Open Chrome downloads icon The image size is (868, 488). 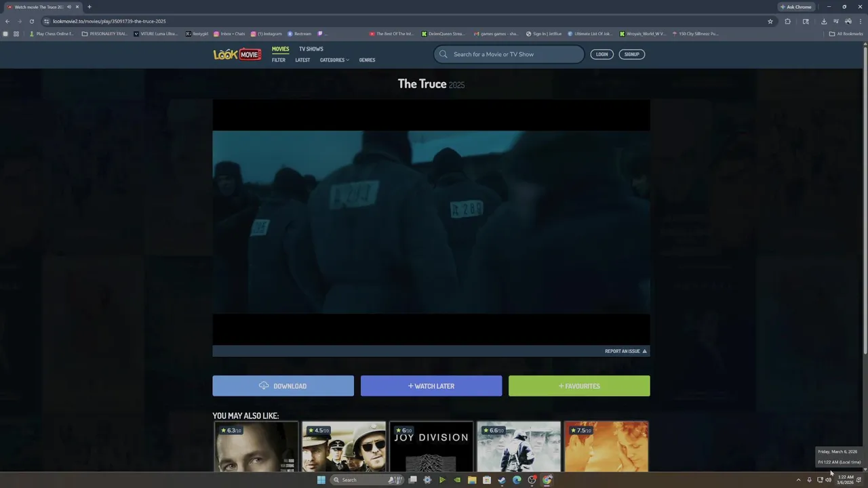[x=824, y=21]
